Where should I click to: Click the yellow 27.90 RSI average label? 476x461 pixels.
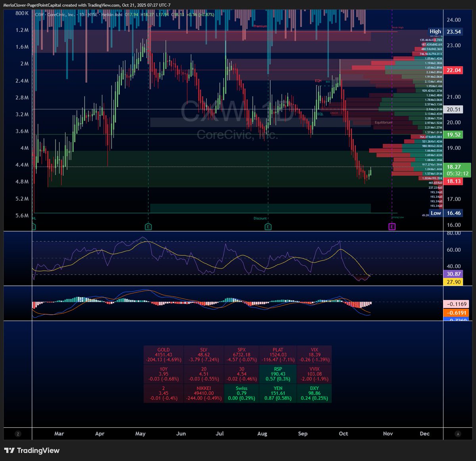(453, 282)
